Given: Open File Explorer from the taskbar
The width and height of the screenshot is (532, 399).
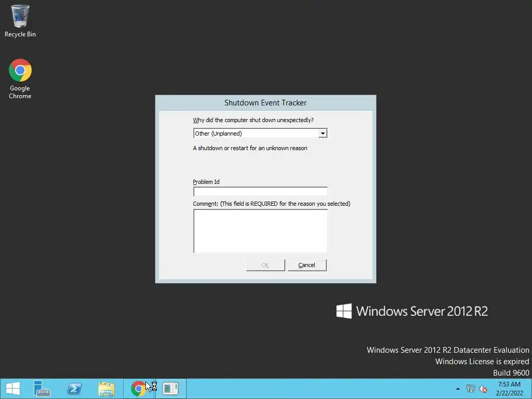Looking at the screenshot, I should 107,389.
